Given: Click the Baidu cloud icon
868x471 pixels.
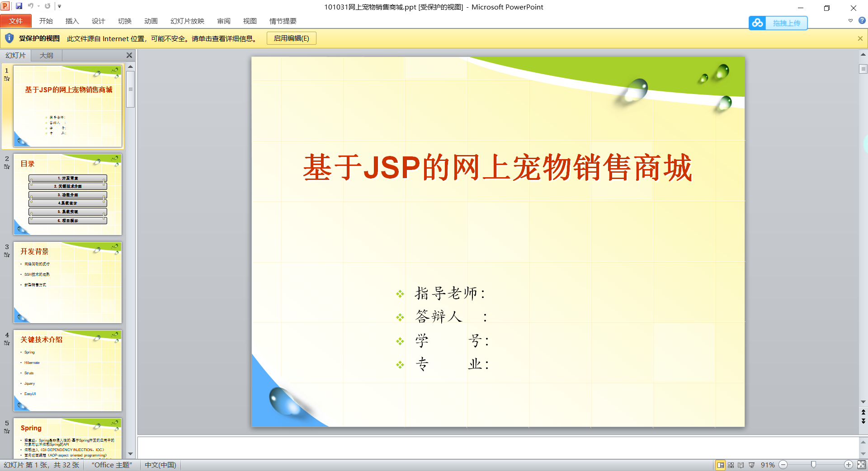Looking at the screenshot, I should (758, 23).
